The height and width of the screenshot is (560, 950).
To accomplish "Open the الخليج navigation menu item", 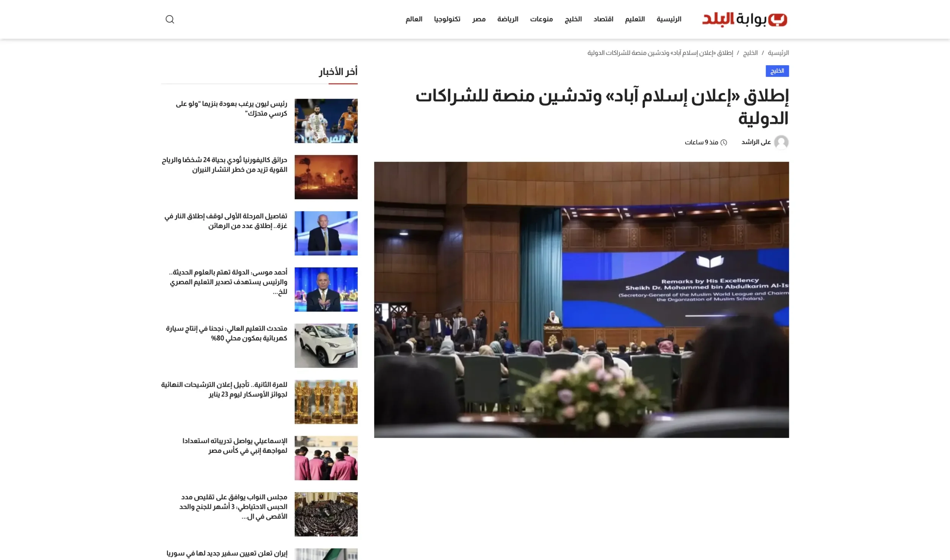I will coord(573,19).
